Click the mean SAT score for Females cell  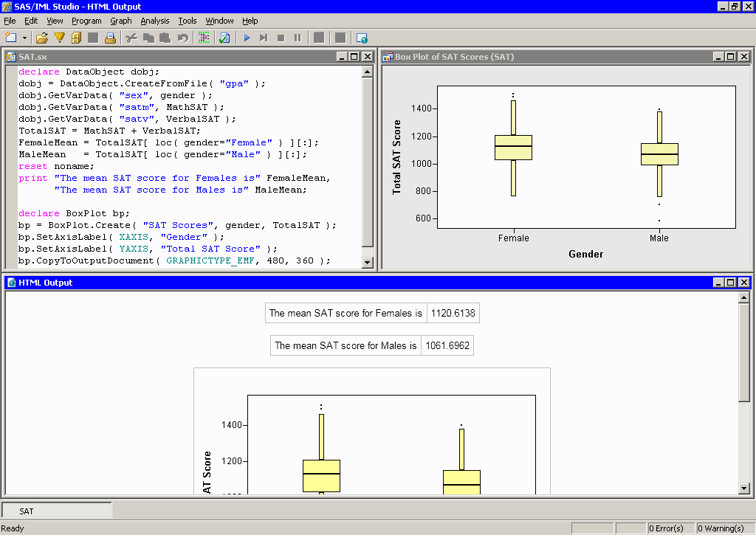point(346,313)
